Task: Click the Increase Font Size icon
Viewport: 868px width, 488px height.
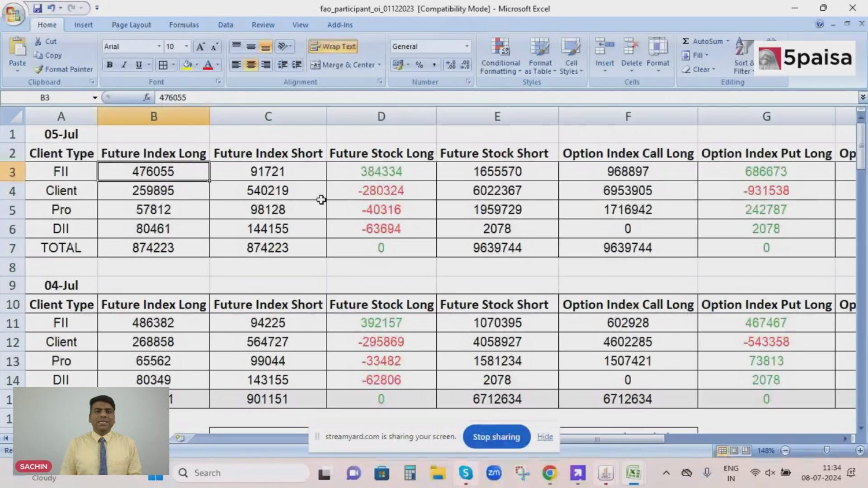Action: click(200, 46)
